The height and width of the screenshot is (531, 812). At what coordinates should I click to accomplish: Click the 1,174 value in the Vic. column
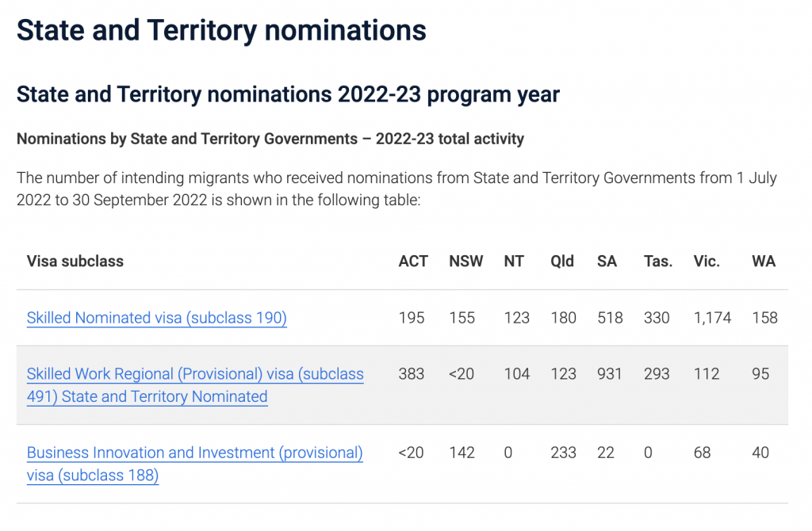[x=712, y=318]
